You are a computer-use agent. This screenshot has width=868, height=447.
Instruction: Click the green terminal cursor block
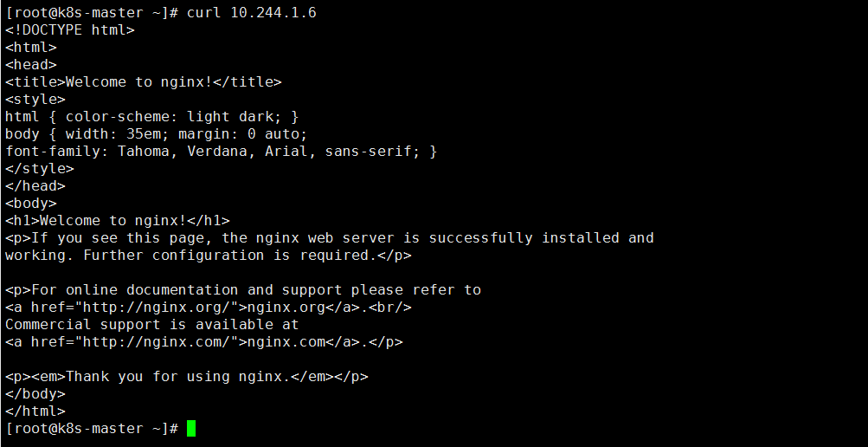click(x=191, y=428)
